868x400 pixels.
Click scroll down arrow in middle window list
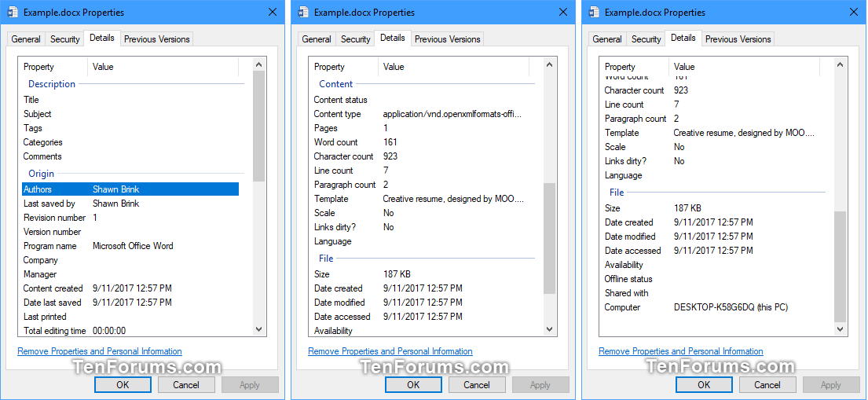click(x=549, y=329)
